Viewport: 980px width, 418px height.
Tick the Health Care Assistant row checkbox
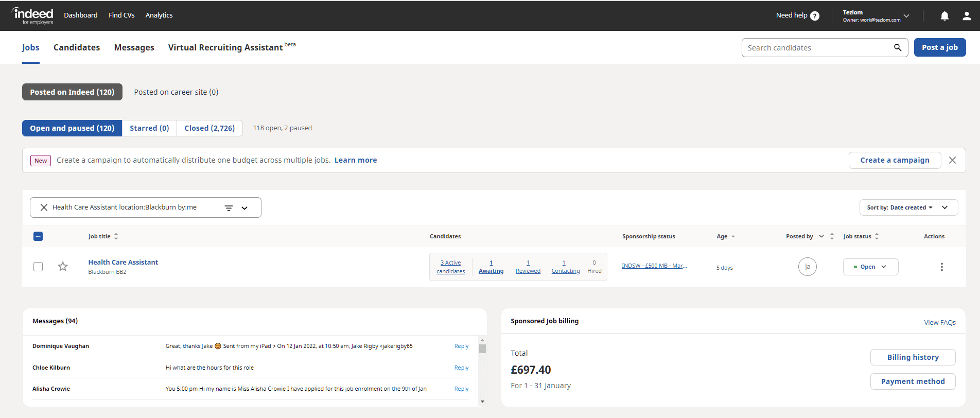click(x=38, y=267)
